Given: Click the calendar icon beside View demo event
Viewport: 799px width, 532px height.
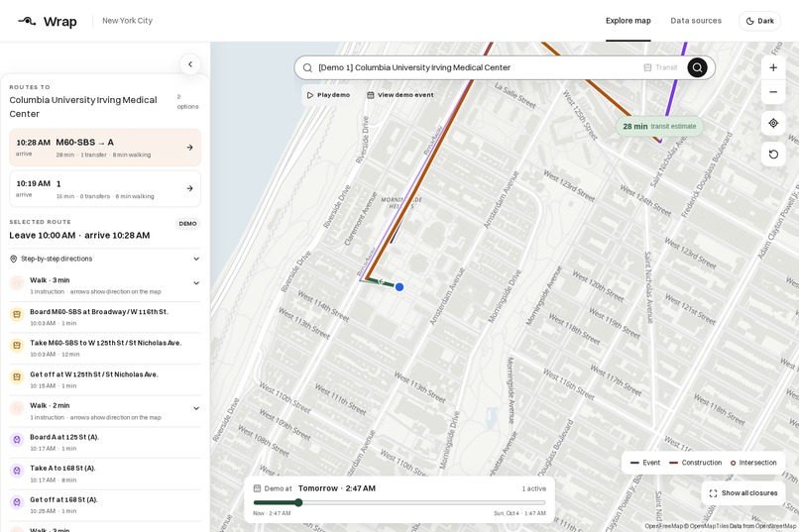Looking at the screenshot, I should [371, 95].
